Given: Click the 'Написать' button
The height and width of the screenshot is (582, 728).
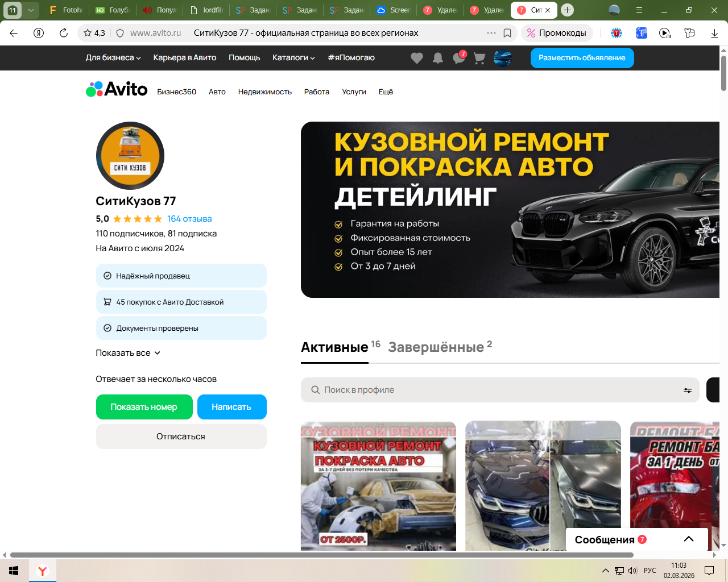Looking at the screenshot, I should pyautogui.click(x=231, y=407).
